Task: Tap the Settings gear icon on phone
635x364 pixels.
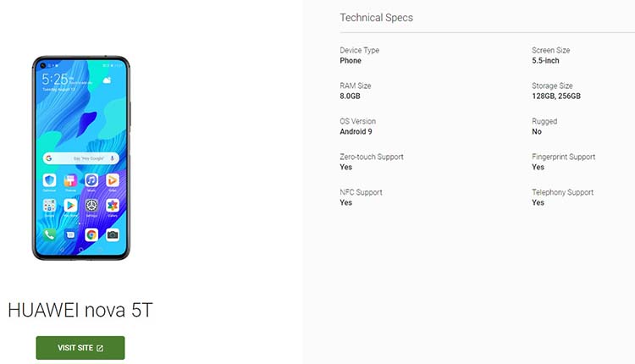Action: point(91,206)
